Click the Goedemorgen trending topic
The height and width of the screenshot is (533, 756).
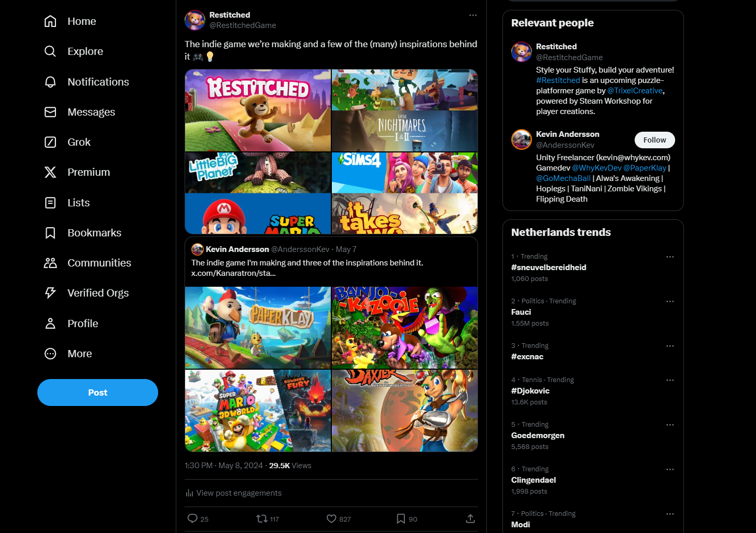(x=538, y=436)
